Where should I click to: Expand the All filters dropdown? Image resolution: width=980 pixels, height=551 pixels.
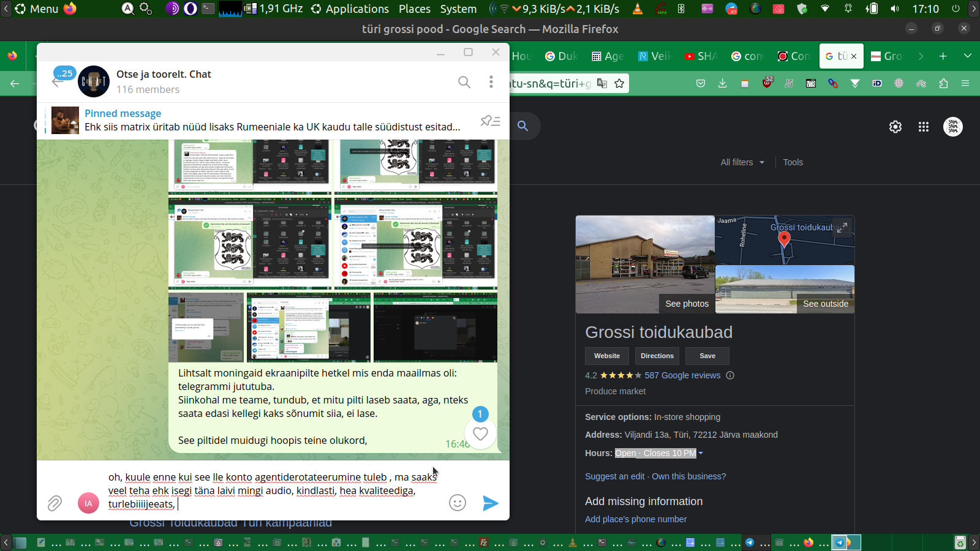[x=742, y=162]
